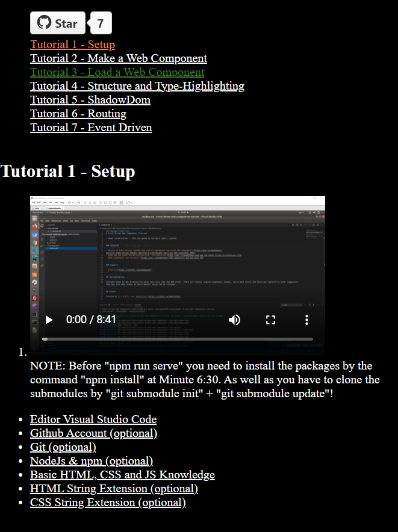Click the "Tutorial 1 - Setup" heading
Screen dimensions: 398x532
pyautogui.click(x=67, y=172)
